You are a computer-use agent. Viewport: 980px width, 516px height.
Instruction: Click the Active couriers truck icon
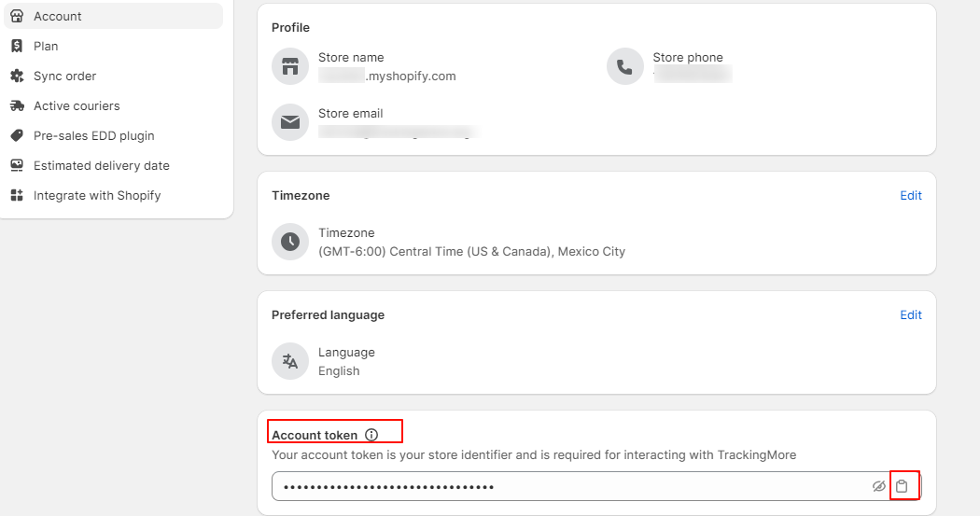pos(17,106)
